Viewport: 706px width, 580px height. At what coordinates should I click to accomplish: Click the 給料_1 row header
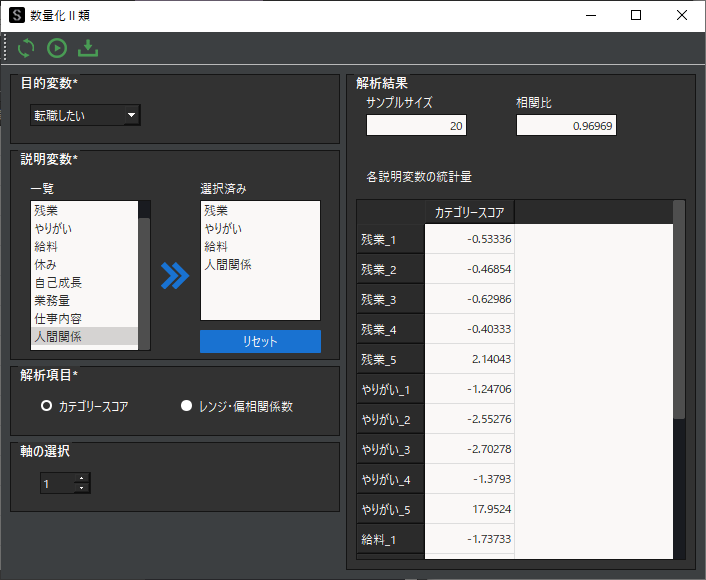390,539
